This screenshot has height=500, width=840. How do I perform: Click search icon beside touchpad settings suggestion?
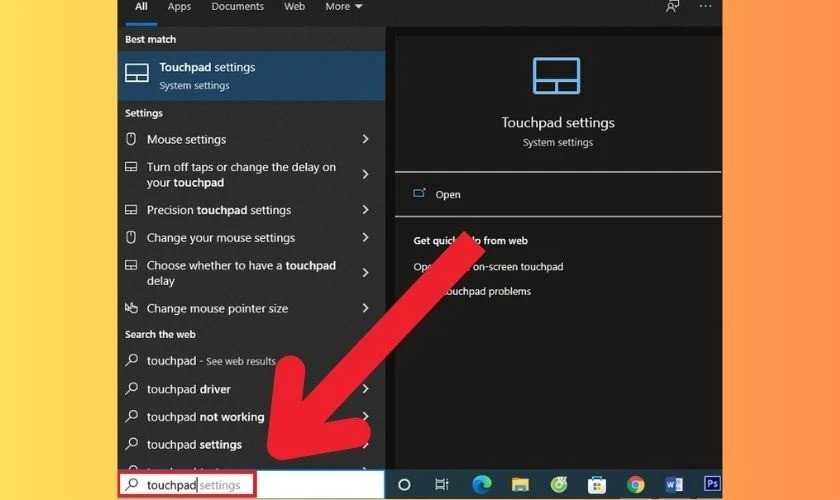[x=132, y=444]
